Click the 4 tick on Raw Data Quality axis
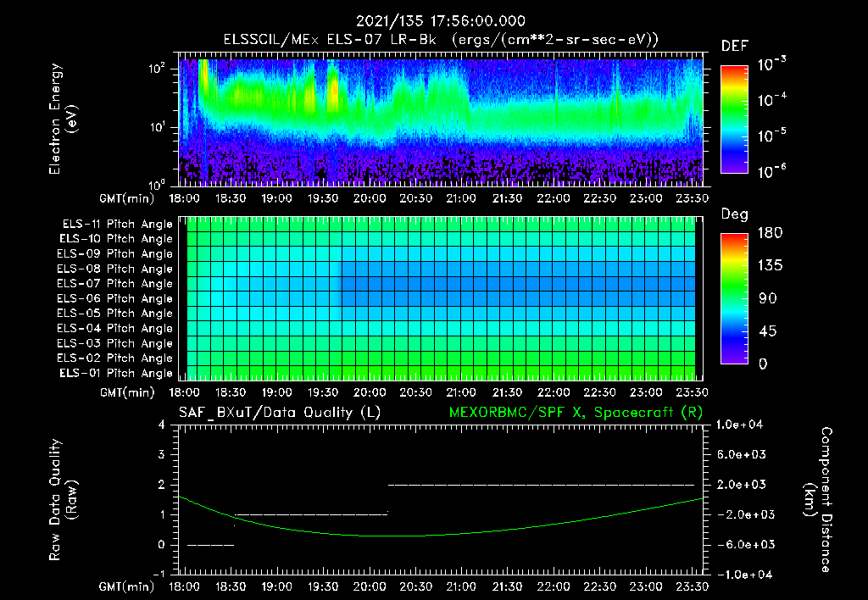The height and width of the screenshot is (600, 868). tap(162, 425)
